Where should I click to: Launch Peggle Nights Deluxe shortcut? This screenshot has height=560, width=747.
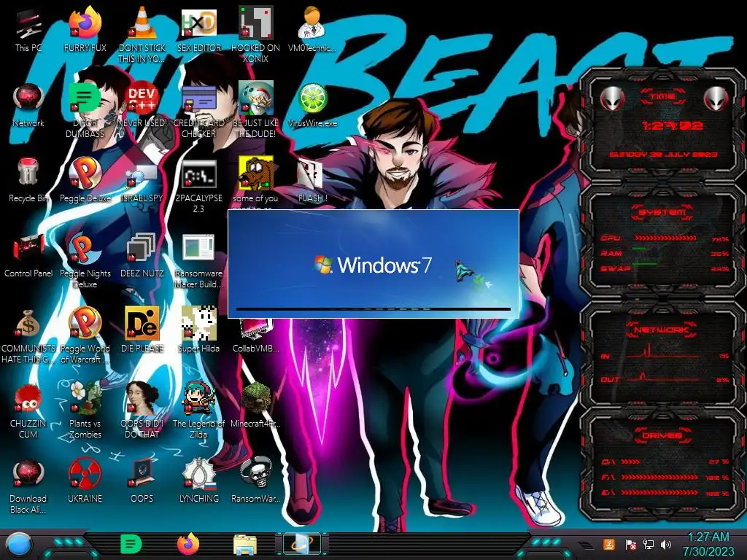pyautogui.click(x=85, y=260)
